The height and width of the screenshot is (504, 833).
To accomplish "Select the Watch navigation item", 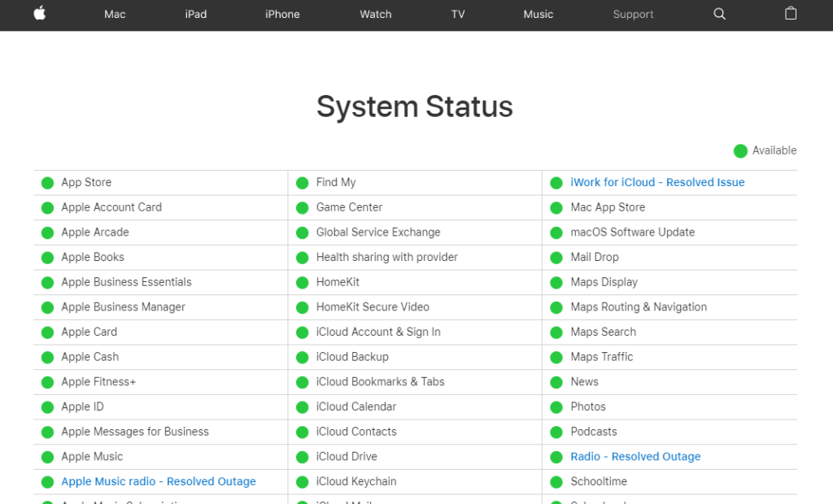I will click(376, 15).
